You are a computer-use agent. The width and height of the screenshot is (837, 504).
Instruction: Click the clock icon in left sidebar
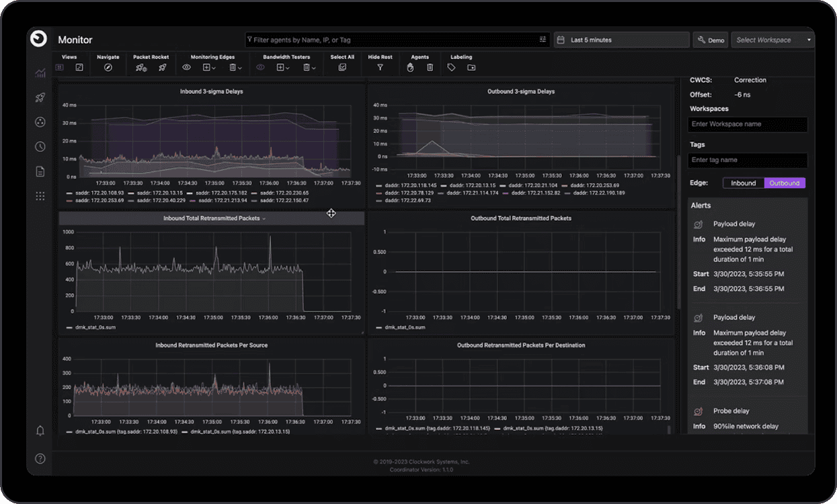[40, 146]
